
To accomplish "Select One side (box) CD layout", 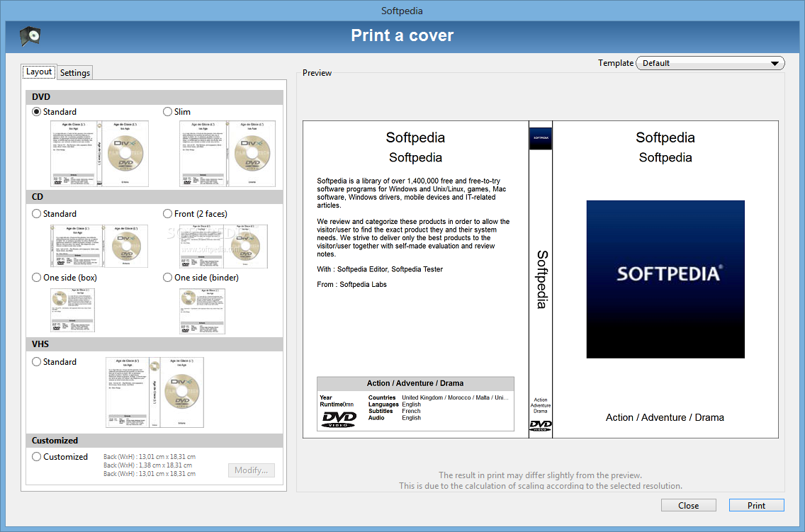I will point(36,278).
